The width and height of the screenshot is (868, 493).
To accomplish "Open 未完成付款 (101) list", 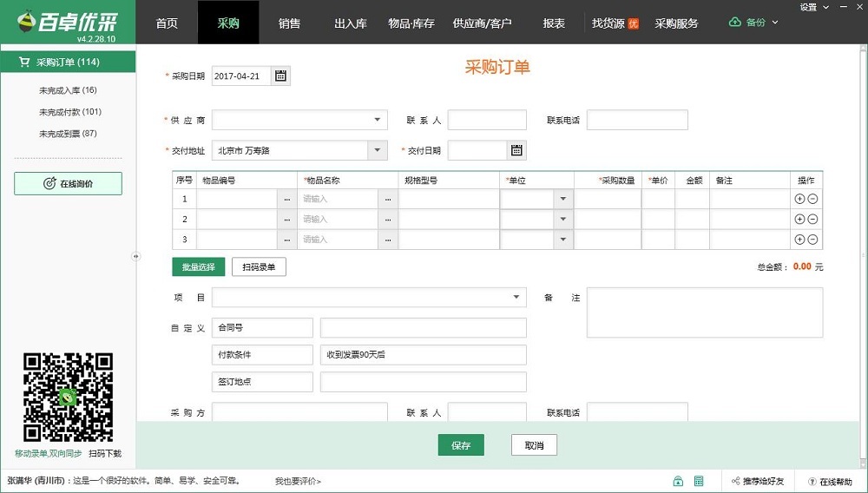I will click(x=70, y=112).
